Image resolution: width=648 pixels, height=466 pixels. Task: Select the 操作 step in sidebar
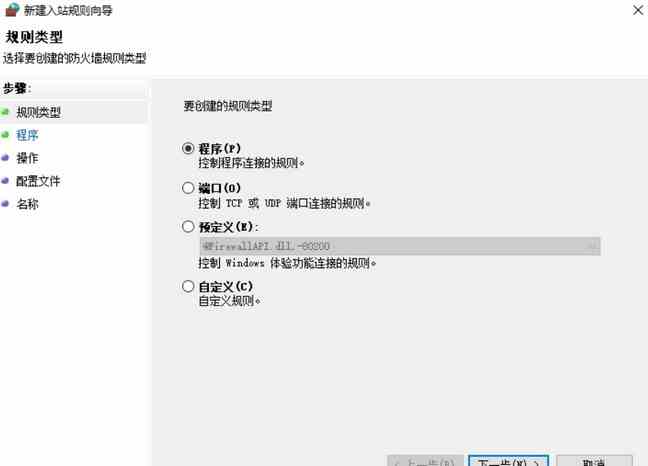click(x=27, y=158)
